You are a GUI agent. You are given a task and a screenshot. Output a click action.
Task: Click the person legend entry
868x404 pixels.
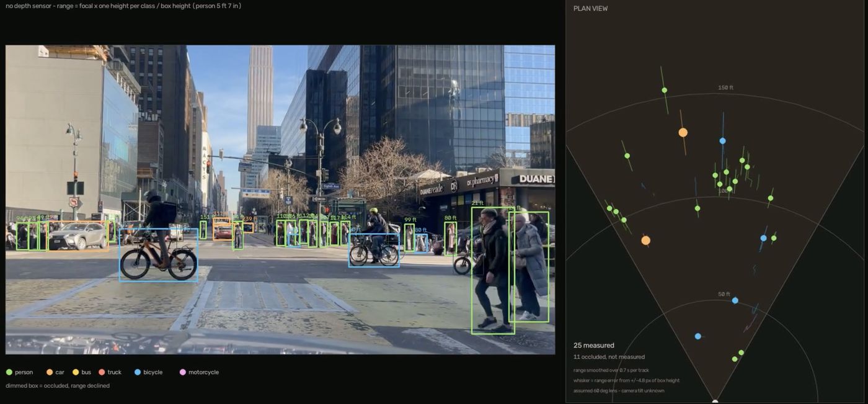coord(19,372)
